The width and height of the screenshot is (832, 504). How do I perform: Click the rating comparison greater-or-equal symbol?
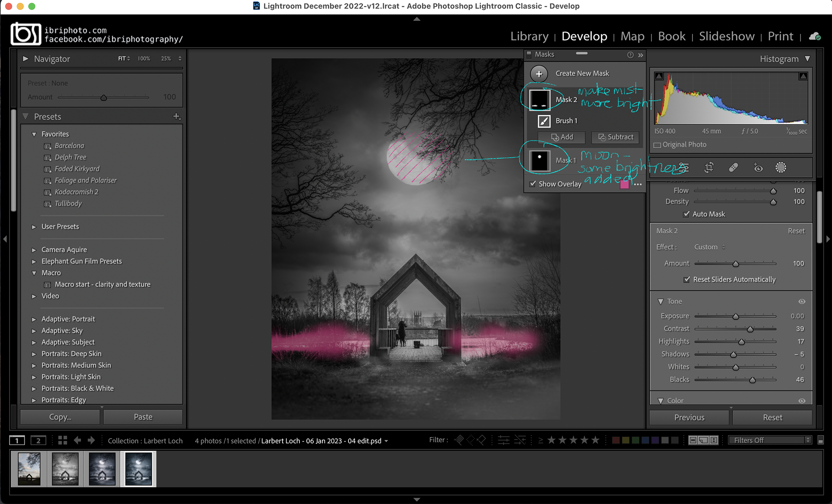pos(540,440)
